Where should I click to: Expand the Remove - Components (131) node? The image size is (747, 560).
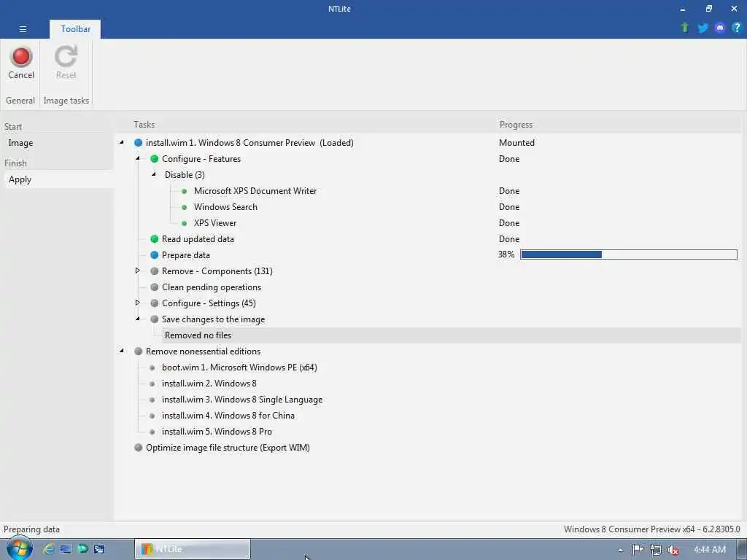coord(138,271)
